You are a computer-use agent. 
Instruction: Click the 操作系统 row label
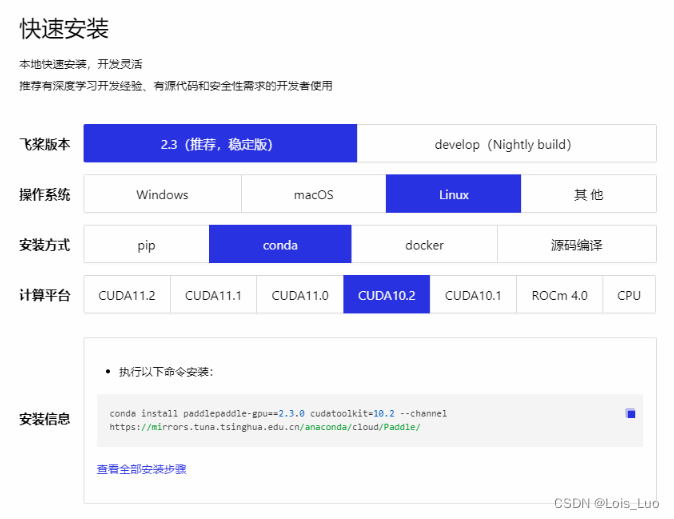coord(45,194)
